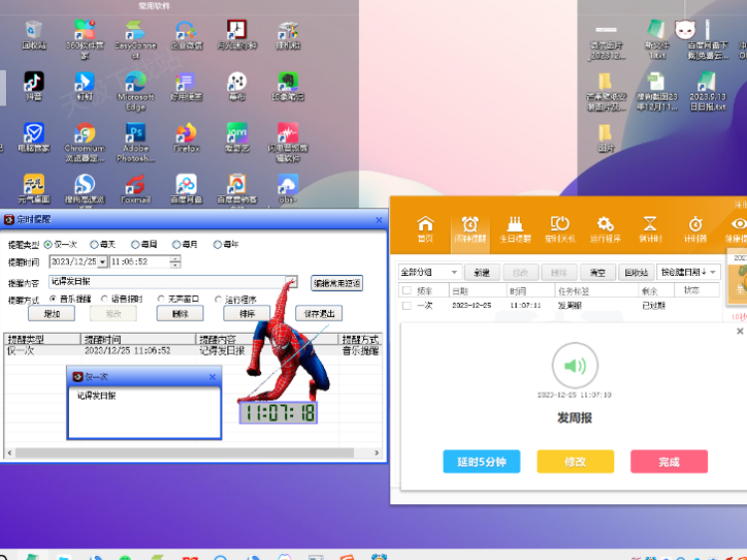The width and height of the screenshot is (747, 560).
Task: Open the reminder date picker dropdown arrow
Action: pyautogui.click(x=103, y=262)
